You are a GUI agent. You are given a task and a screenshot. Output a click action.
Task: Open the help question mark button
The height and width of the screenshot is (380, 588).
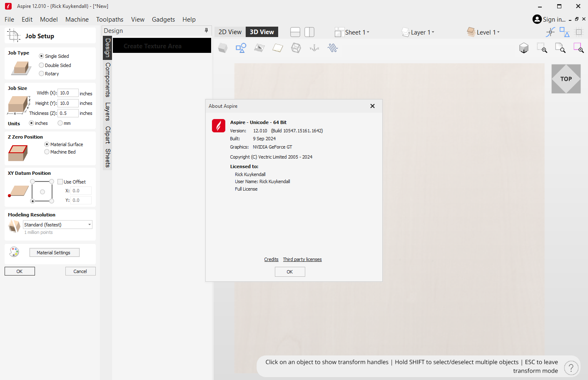571,368
